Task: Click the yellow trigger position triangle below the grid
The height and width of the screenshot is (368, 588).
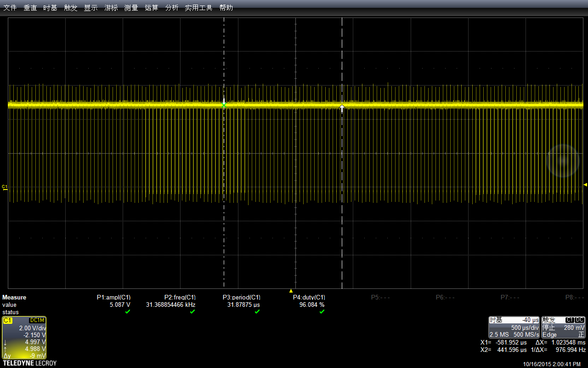Action: coord(291,291)
